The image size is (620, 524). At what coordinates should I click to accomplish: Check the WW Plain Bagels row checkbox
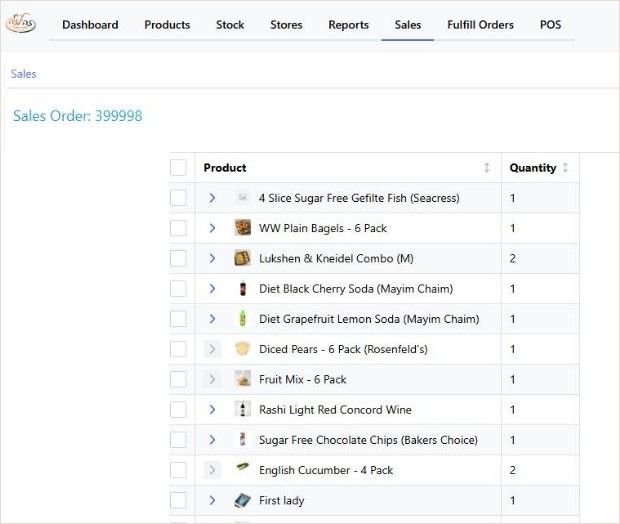click(178, 228)
